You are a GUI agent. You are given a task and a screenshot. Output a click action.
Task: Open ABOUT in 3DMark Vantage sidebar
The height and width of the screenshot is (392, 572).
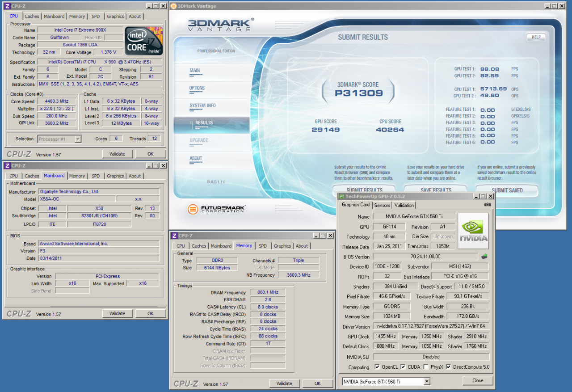click(196, 158)
